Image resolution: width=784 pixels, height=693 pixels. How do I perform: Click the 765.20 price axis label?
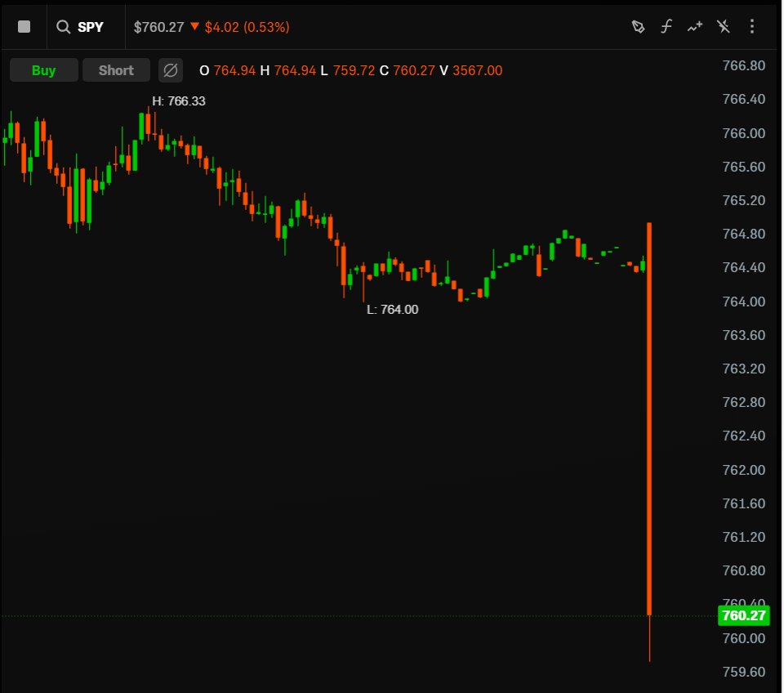click(743, 201)
